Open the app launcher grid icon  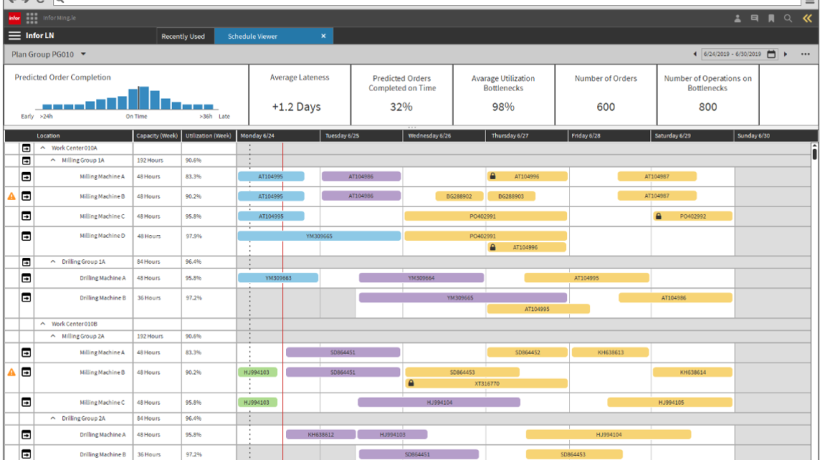32,18
